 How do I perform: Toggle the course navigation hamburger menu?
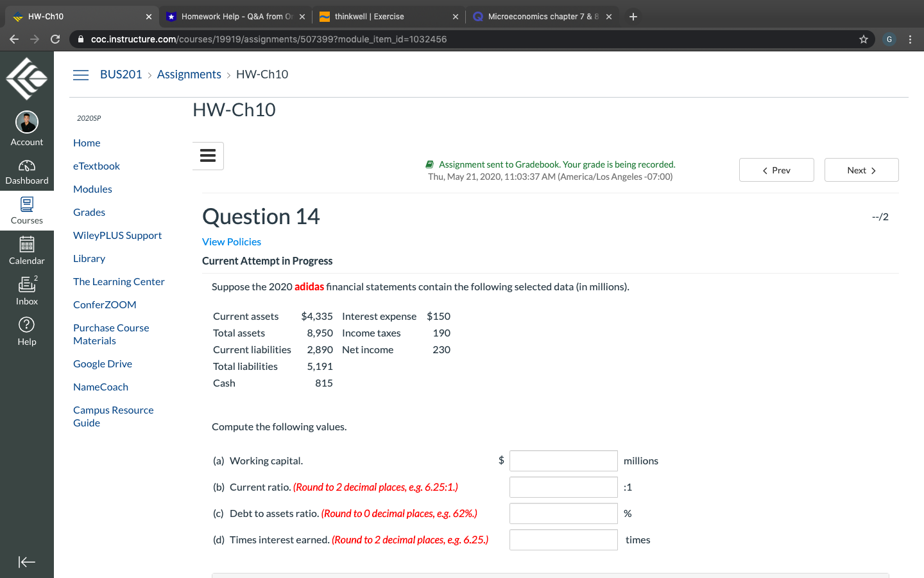pos(80,74)
